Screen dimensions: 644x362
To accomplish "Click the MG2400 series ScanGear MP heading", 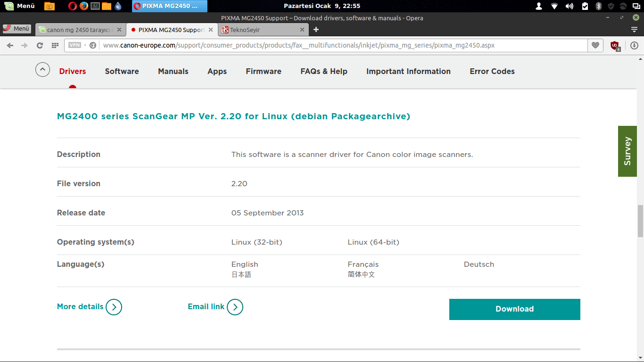I will click(x=233, y=116).
